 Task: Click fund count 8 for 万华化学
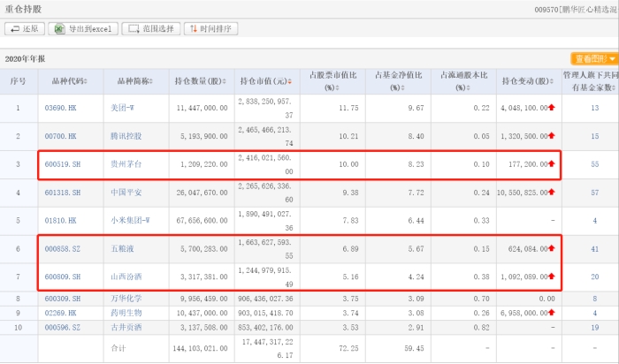(594, 299)
